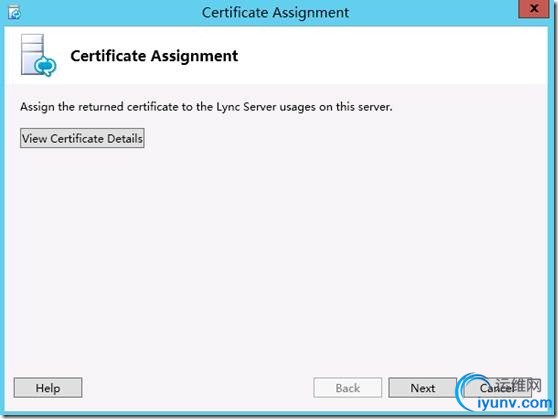Click the 'Assign the returned certificate' description
The image size is (558, 419).
pos(206,107)
